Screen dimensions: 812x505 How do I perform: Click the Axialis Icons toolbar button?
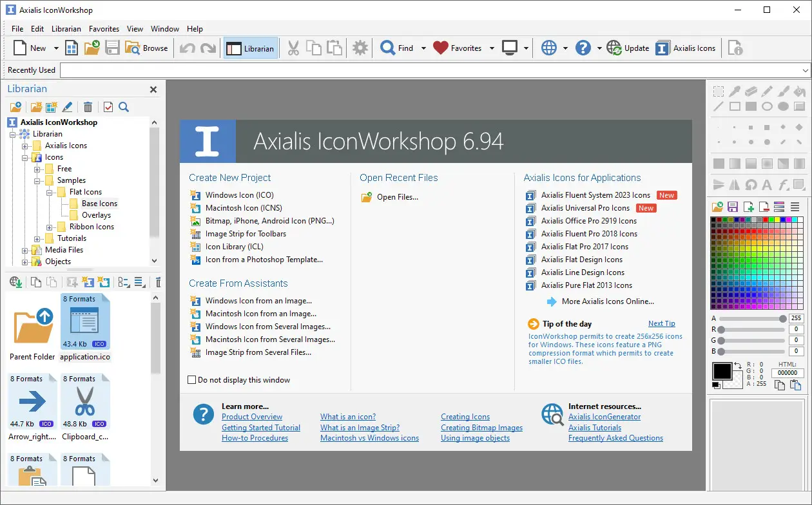[x=686, y=48]
